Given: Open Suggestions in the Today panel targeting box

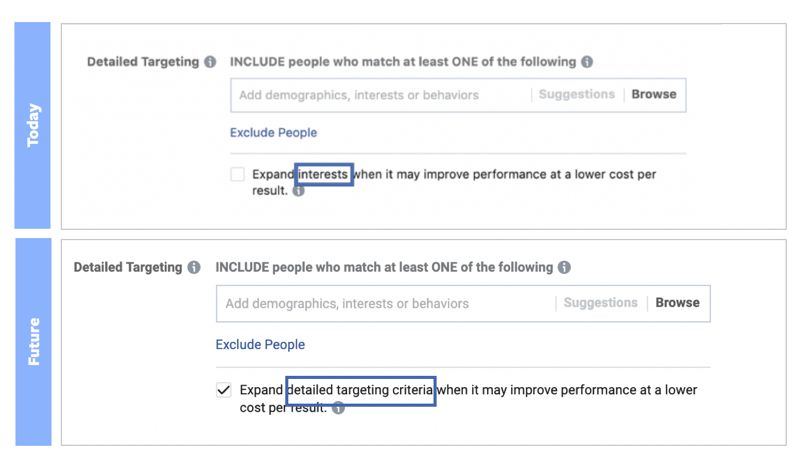Looking at the screenshot, I should [577, 94].
